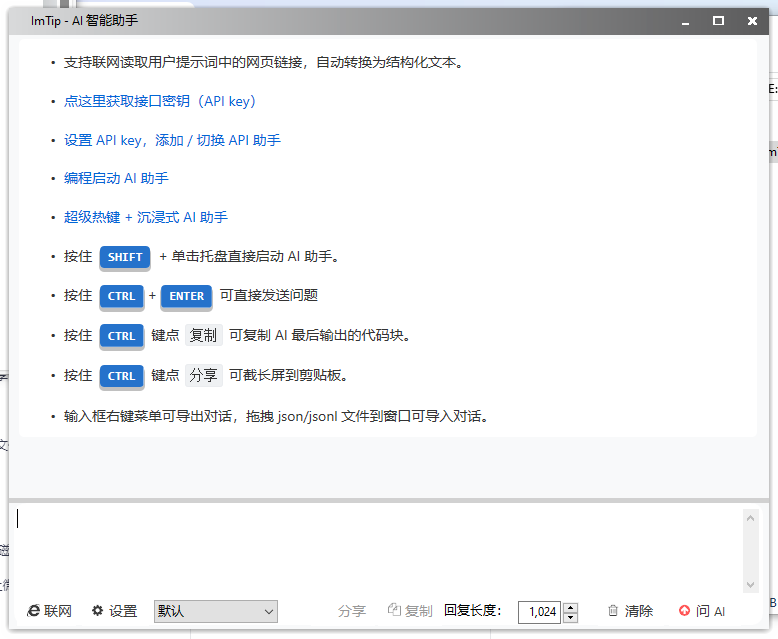
Task: Maximize the ImTip window
Action: [718, 21]
